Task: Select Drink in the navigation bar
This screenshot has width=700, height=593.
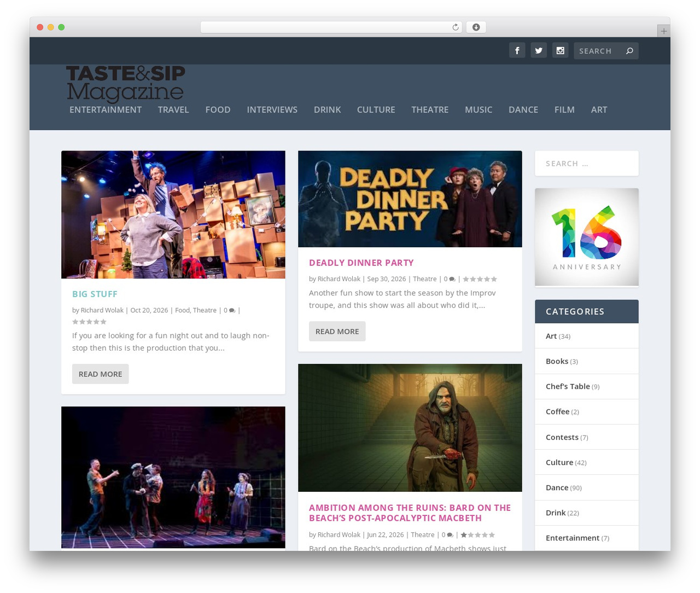Action: click(x=328, y=109)
